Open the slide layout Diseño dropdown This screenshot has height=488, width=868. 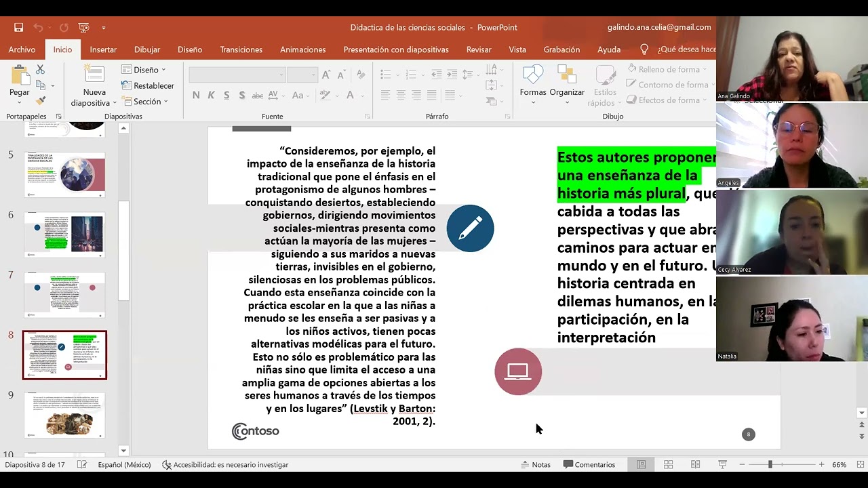pyautogui.click(x=143, y=70)
